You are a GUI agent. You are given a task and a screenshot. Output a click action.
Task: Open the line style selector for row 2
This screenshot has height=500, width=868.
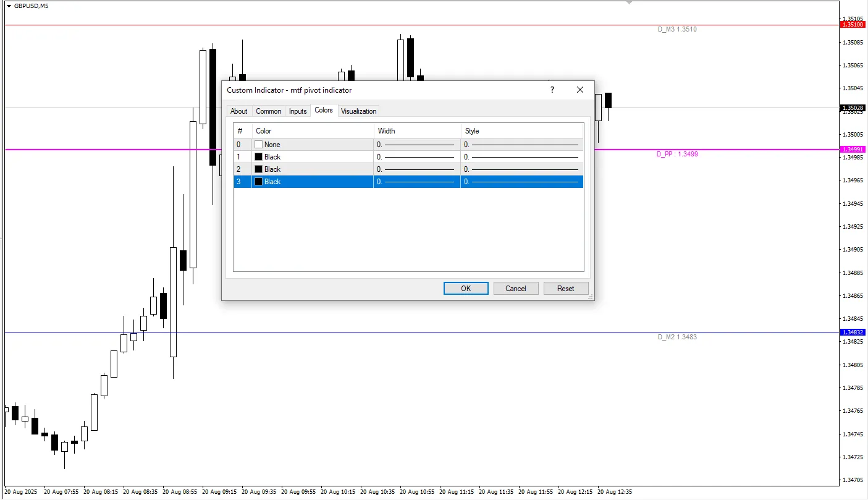click(522, 169)
